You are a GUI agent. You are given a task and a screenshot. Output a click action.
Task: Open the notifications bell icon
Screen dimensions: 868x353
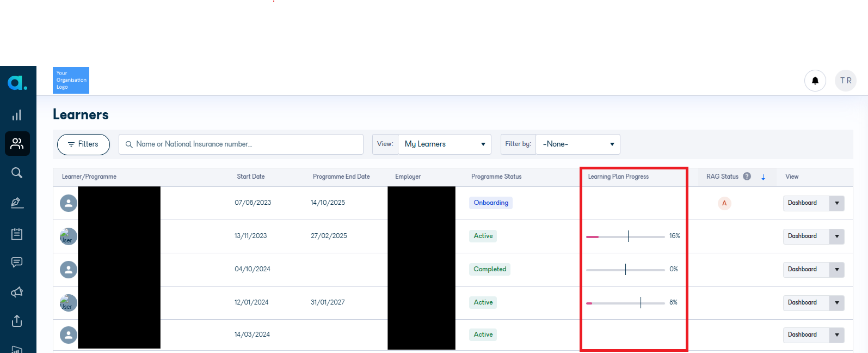pyautogui.click(x=815, y=81)
